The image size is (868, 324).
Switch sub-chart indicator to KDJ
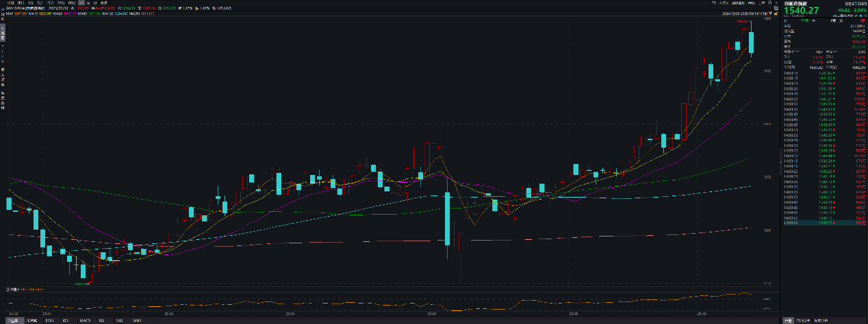[x=66, y=320]
